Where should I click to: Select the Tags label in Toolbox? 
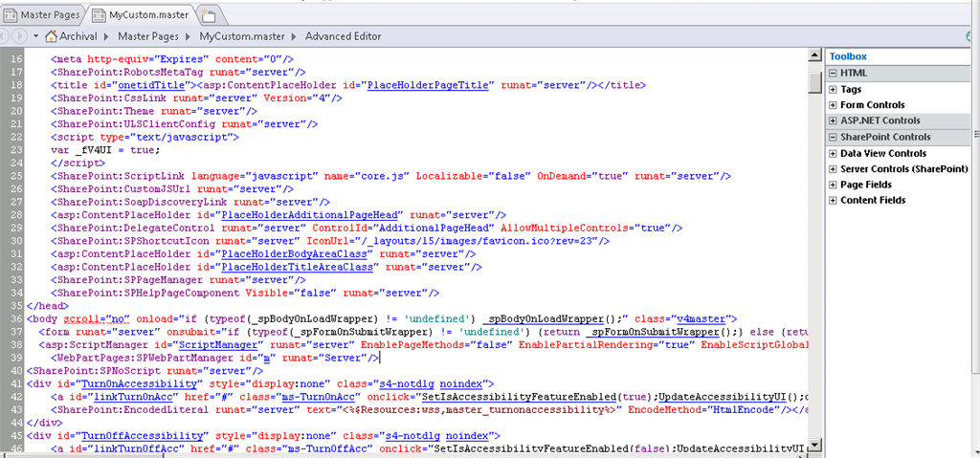(x=851, y=89)
